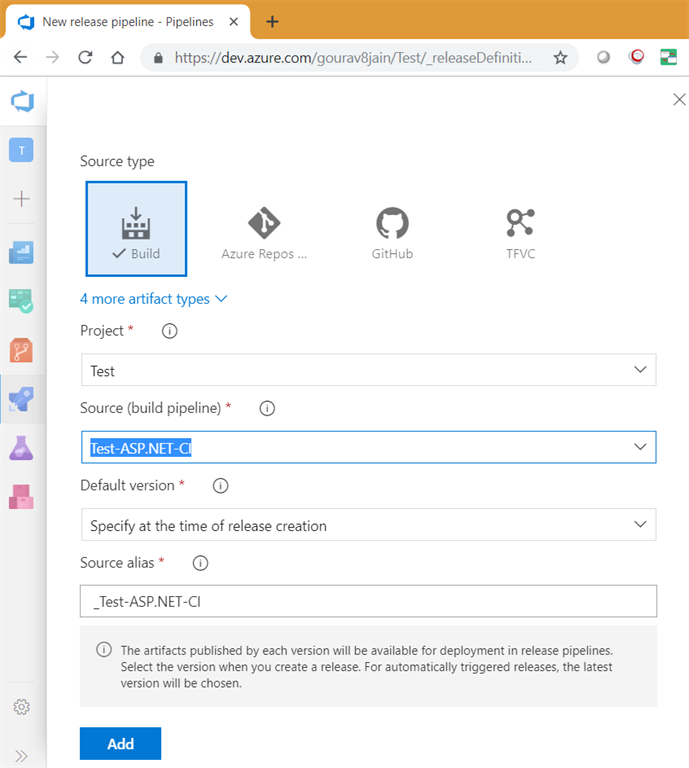Image resolution: width=689 pixels, height=768 pixels.
Task: Click the dev.azure.com address bar
Action: [353, 58]
